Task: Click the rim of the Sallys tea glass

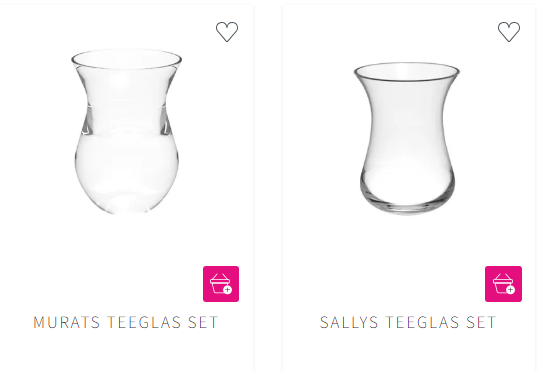Action: point(407,72)
